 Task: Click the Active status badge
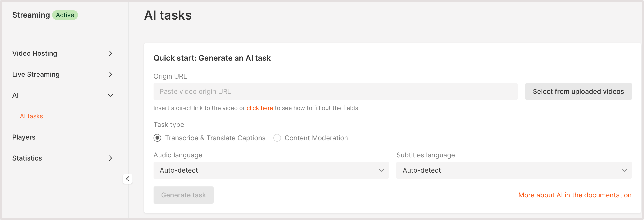point(65,15)
